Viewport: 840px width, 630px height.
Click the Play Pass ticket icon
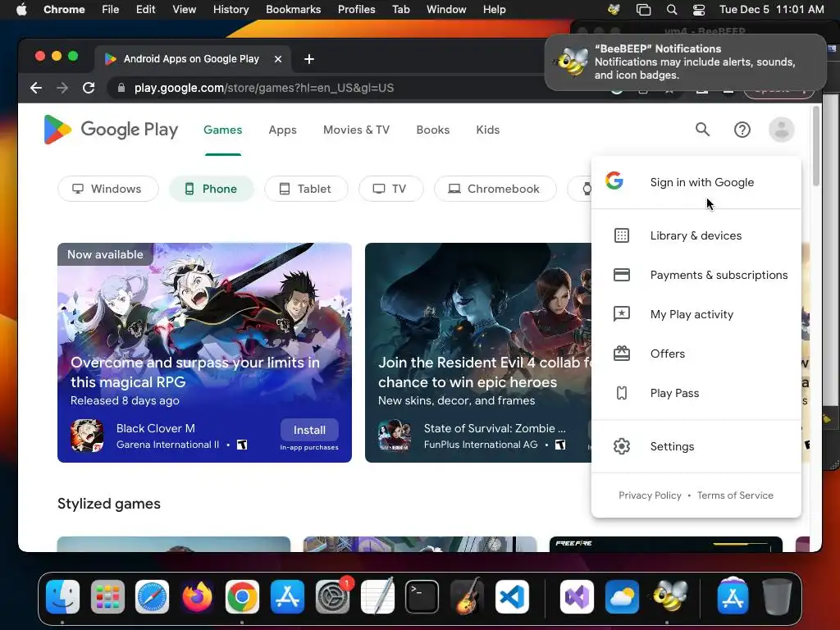622,393
